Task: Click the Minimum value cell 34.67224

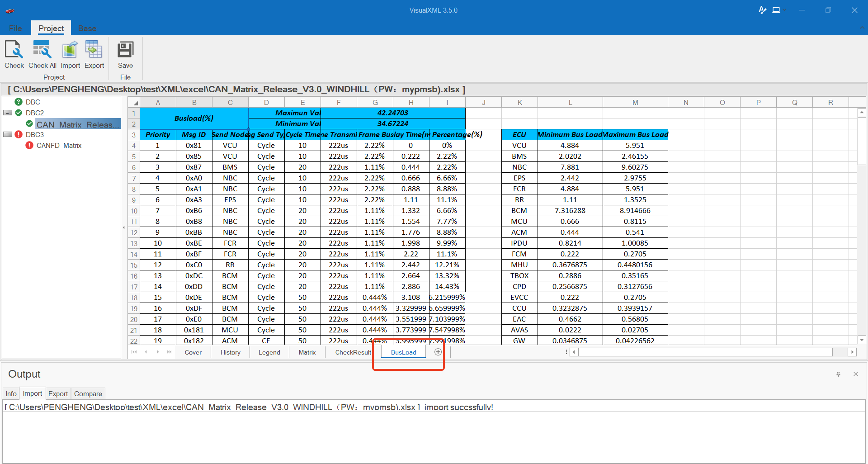Action: [x=393, y=123]
